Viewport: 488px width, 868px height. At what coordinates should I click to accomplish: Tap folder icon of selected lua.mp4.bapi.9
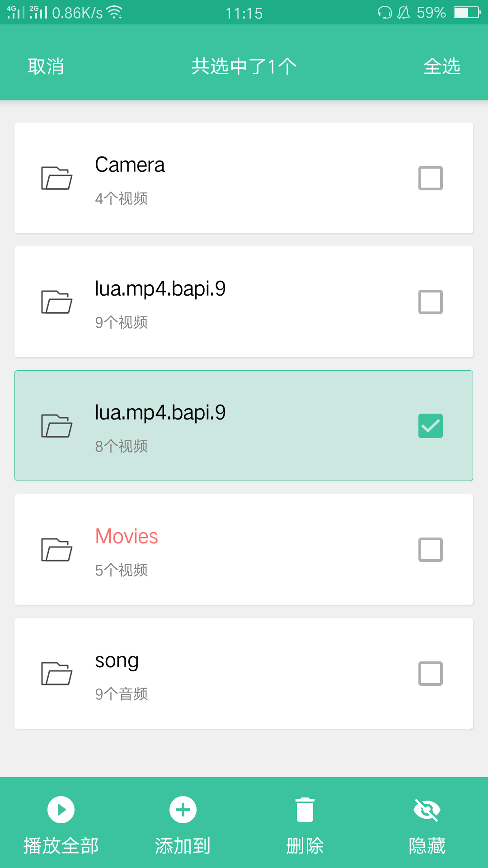[x=56, y=425]
